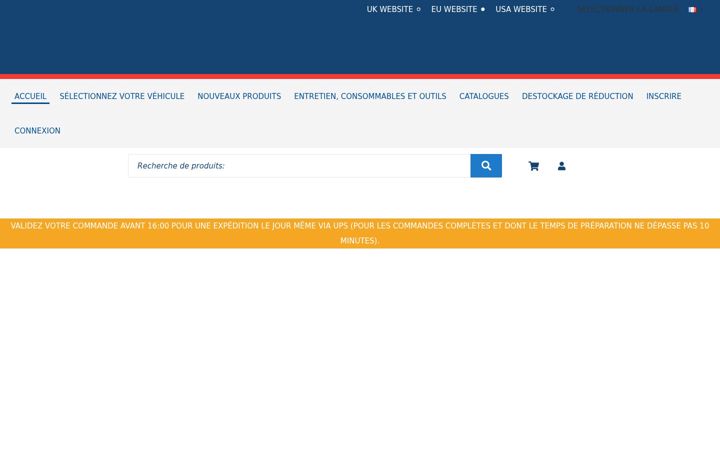Click the Inscrire link
The height and width of the screenshot is (450, 720).
tap(664, 96)
